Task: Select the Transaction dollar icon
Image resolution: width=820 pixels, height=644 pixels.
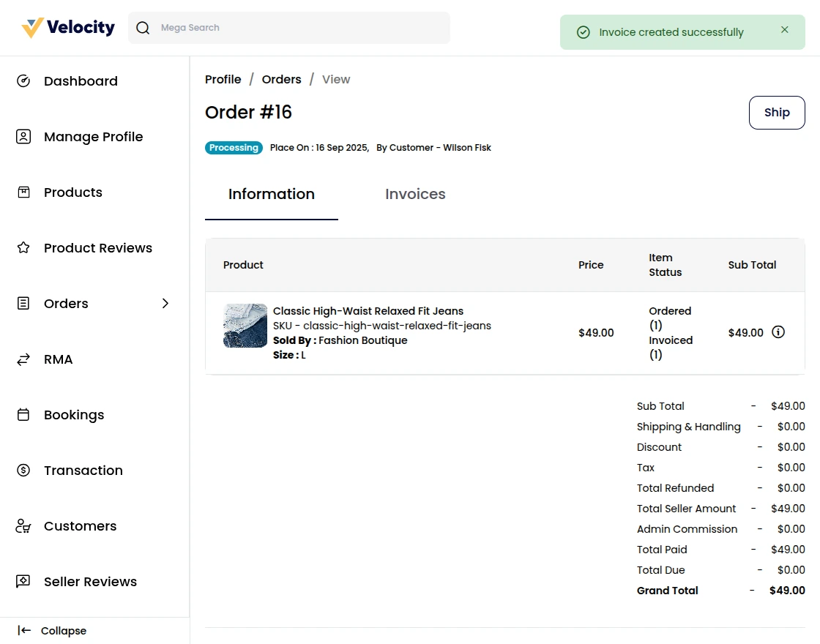Action: (x=24, y=470)
